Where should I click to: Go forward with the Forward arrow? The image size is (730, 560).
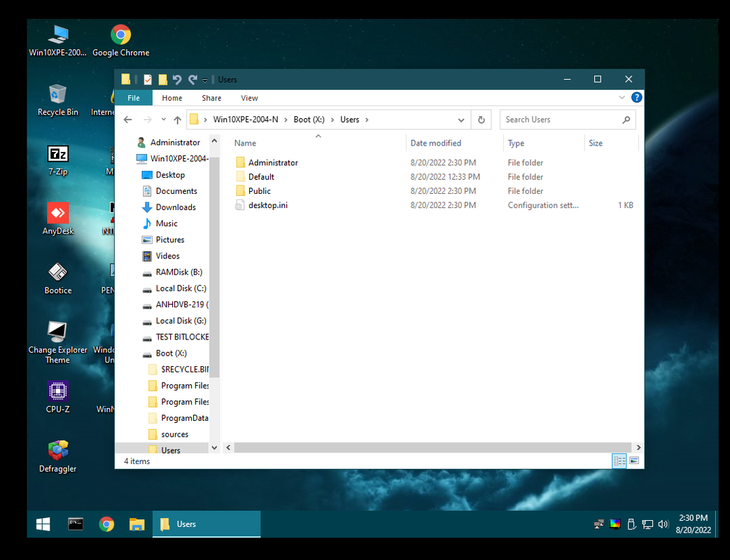[148, 120]
